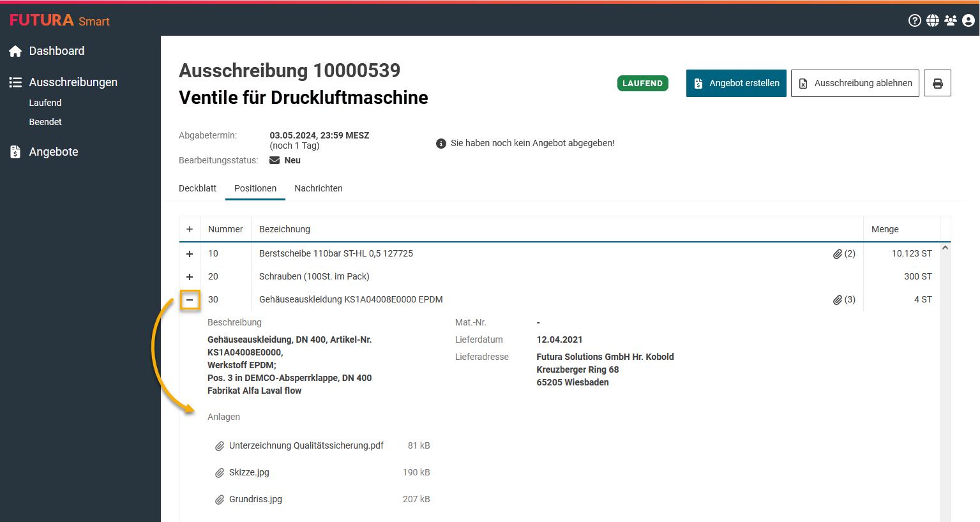Image resolution: width=980 pixels, height=522 pixels.
Task: Expand all positions via header plus
Action: pos(190,229)
